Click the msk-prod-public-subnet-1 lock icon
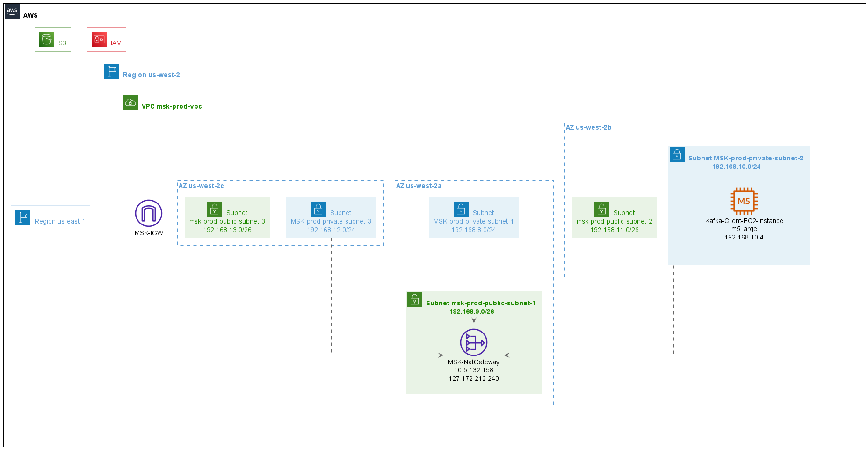Image resolution: width=868 pixels, height=449 pixels. 415,299
